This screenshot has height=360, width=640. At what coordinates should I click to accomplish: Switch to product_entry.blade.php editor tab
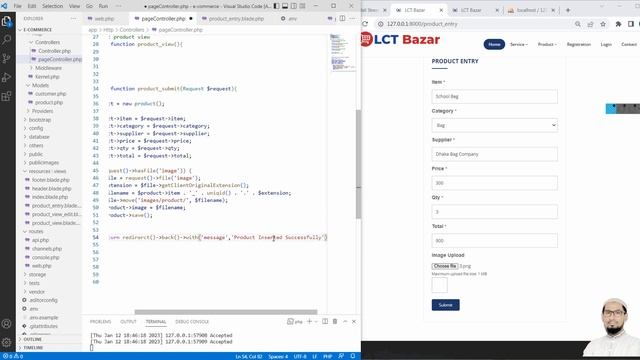point(236,18)
